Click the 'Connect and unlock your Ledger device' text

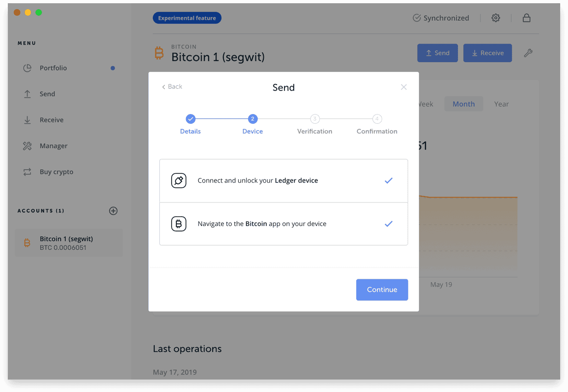258,181
